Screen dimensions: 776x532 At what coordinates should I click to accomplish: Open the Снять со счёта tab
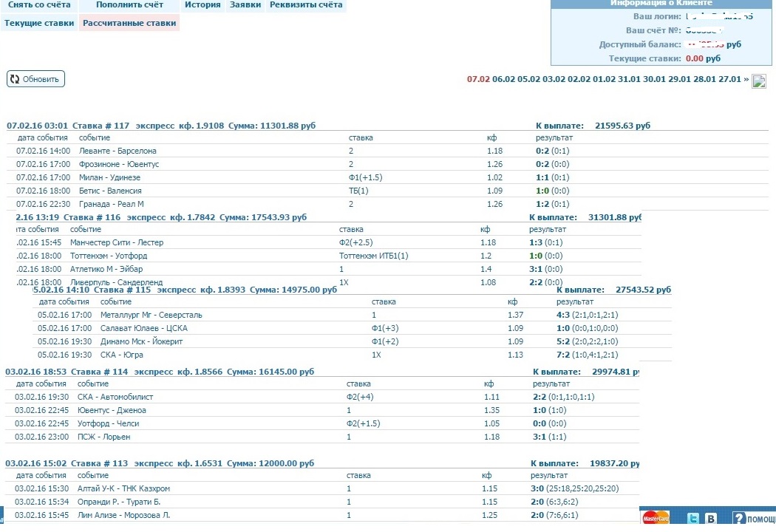(39, 5)
